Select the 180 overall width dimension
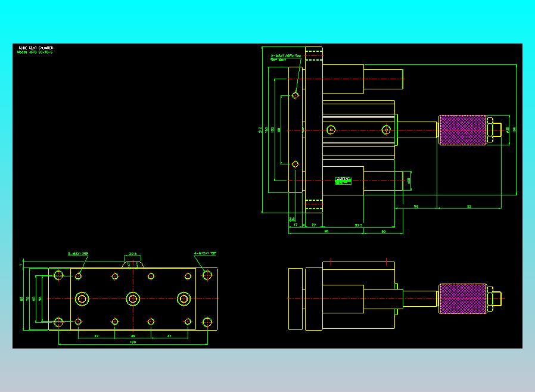This screenshot has height=392, width=535. (133, 342)
